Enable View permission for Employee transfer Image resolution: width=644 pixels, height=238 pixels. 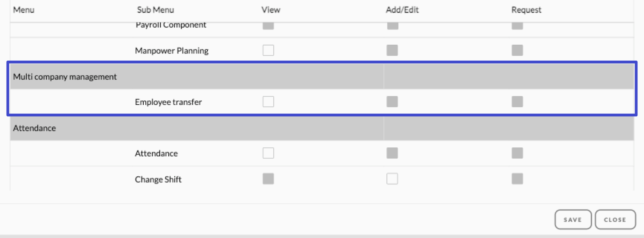(x=268, y=101)
